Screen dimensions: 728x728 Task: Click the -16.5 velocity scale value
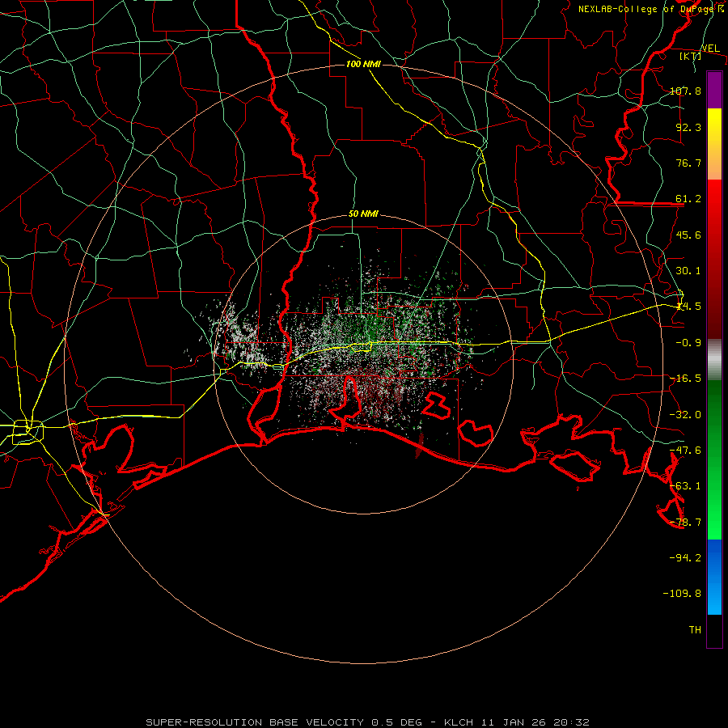pyautogui.click(x=685, y=379)
